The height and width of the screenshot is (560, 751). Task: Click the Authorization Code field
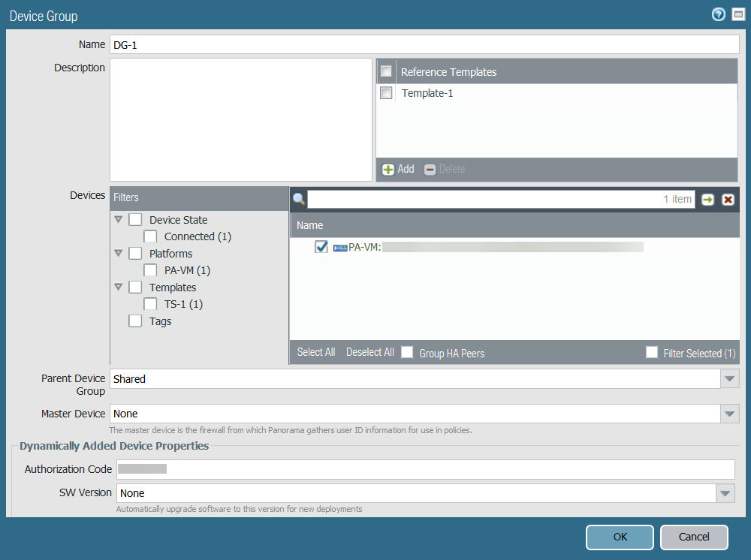pos(426,469)
